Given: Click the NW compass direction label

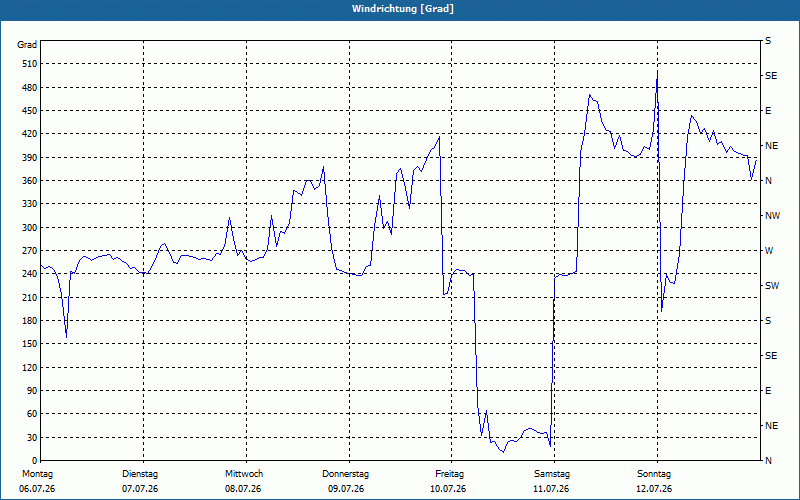Looking at the screenshot, I should point(773,216).
